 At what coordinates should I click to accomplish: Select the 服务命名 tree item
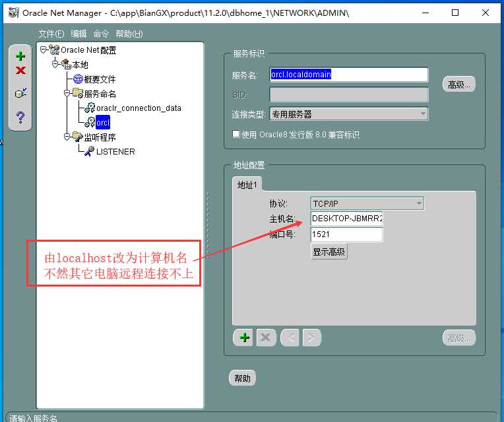[100, 94]
